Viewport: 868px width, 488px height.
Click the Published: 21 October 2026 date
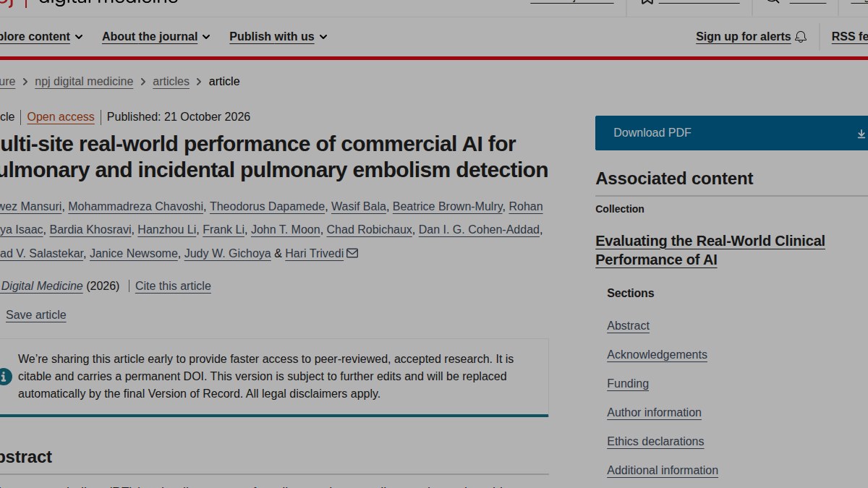[x=179, y=117]
